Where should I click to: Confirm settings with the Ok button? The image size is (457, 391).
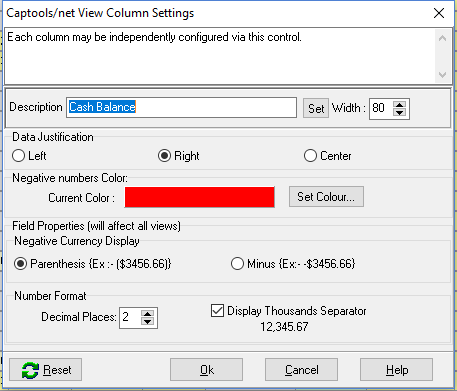coord(206,370)
